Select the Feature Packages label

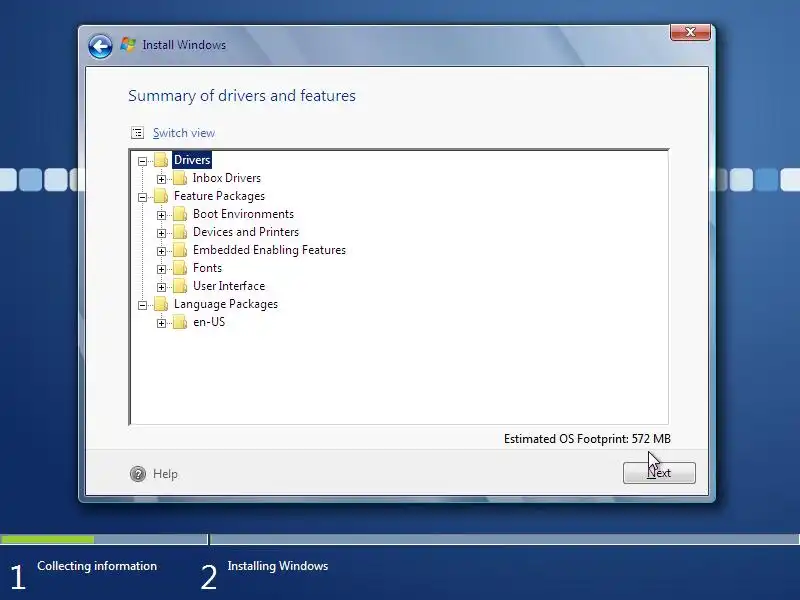click(x=219, y=196)
